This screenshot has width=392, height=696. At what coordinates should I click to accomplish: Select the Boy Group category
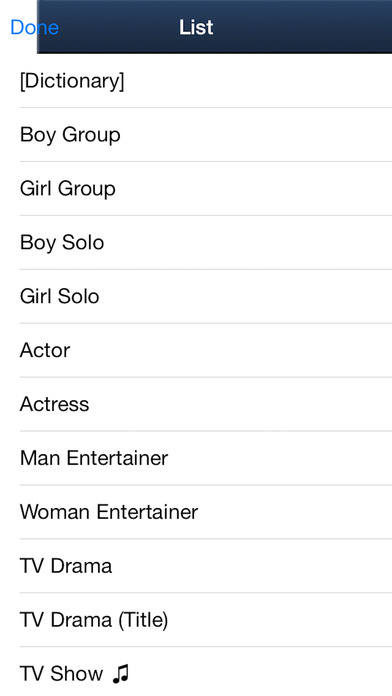point(196,134)
